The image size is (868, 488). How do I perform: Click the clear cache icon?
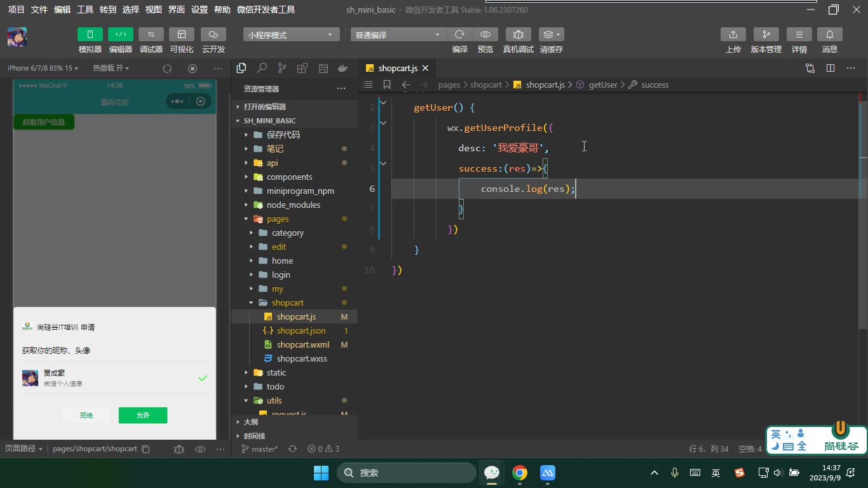pyautogui.click(x=551, y=34)
